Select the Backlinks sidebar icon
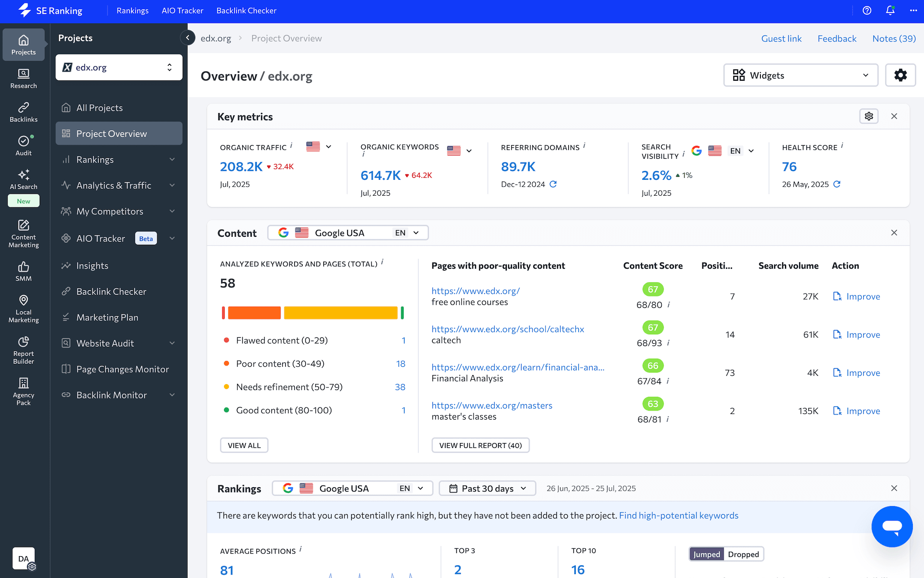The width and height of the screenshot is (924, 578). tap(24, 111)
